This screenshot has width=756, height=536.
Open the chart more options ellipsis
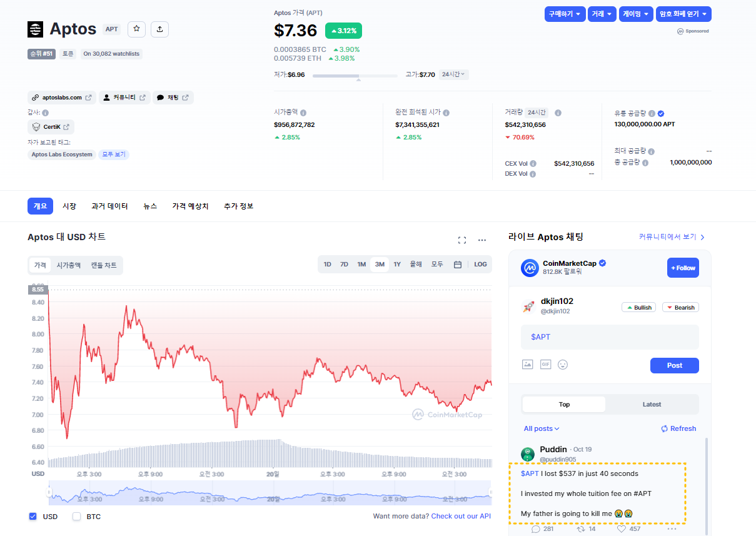(x=482, y=240)
